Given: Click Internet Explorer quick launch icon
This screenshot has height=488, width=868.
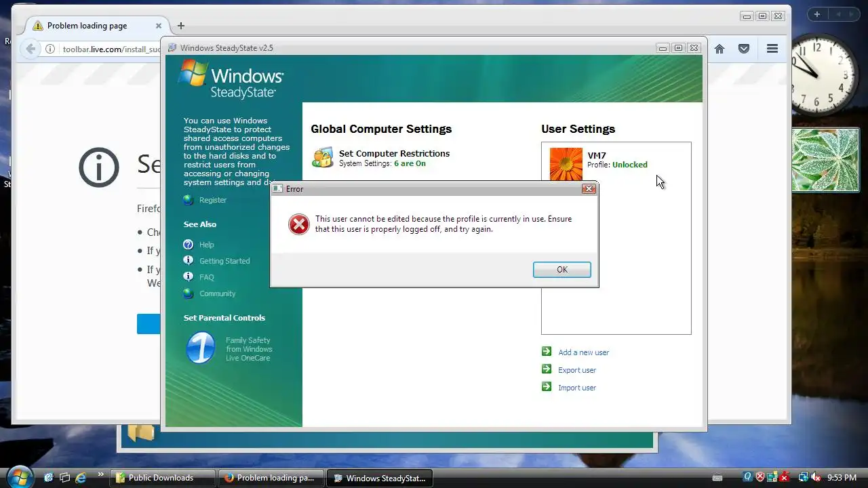Looking at the screenshot, I should coord(81,478).
